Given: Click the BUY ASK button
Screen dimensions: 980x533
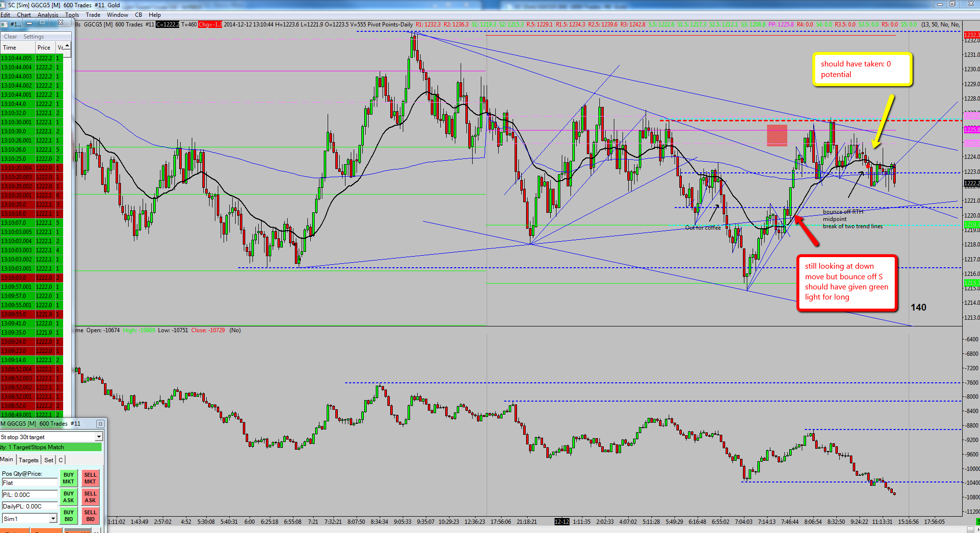Looking at the screenshot, I should point(69,497).
